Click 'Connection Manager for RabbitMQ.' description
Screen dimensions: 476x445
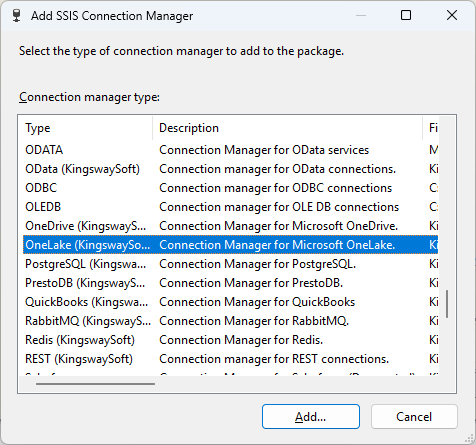(x=254, y=321)
